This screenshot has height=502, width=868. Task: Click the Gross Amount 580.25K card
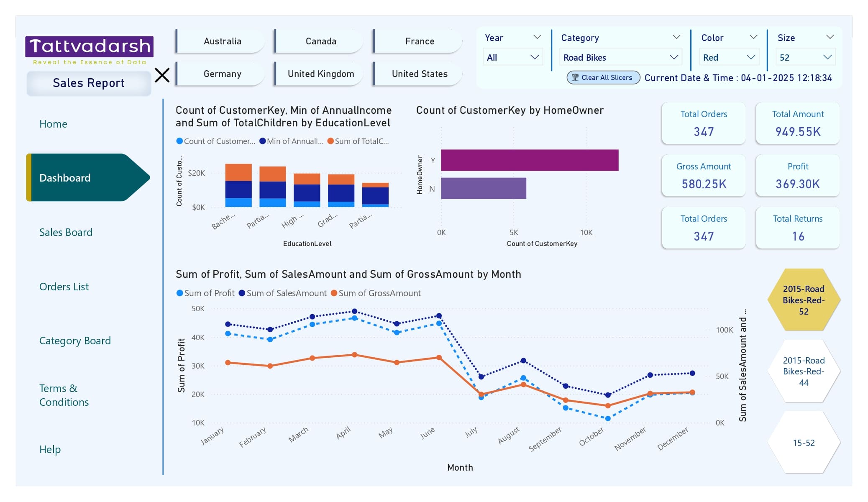(x=704, y=176)
